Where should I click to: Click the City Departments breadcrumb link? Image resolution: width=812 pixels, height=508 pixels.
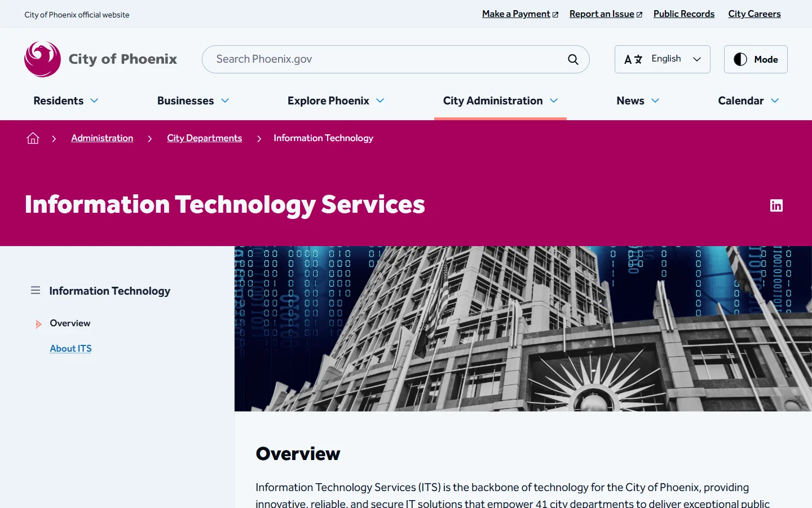pyautogui.click(x=204, y=138)
